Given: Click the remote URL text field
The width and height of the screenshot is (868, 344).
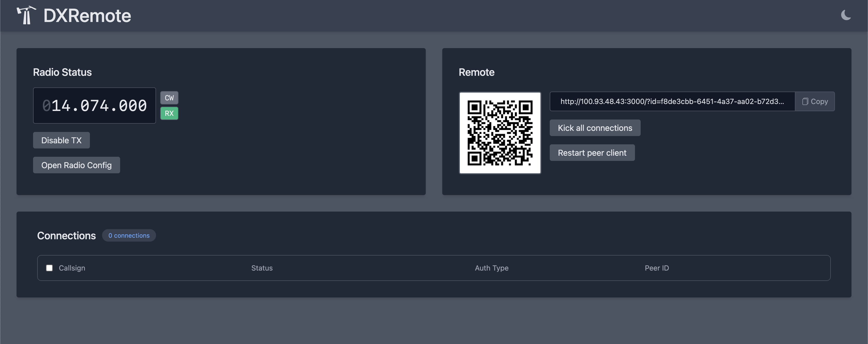Looking at the screenshot, I should (672, 101).
